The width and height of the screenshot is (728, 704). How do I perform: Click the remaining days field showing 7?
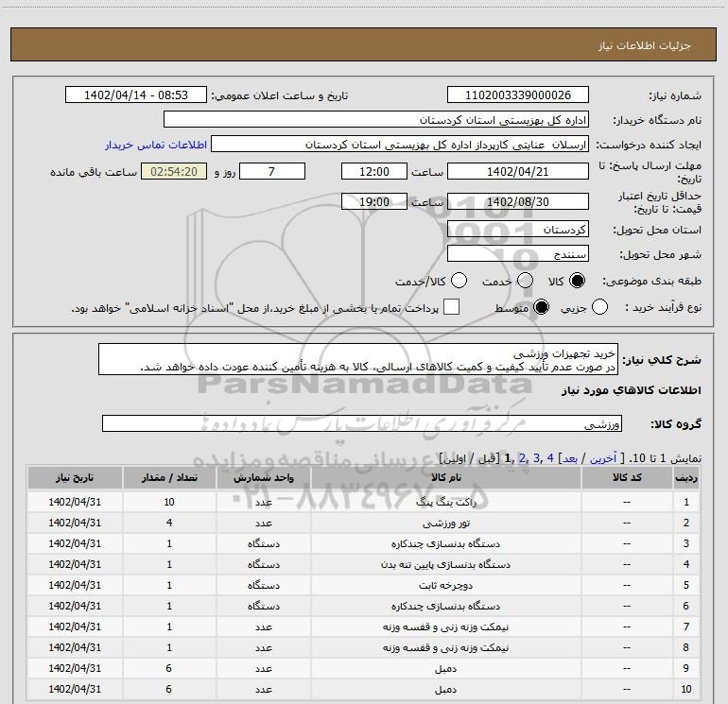272,171
